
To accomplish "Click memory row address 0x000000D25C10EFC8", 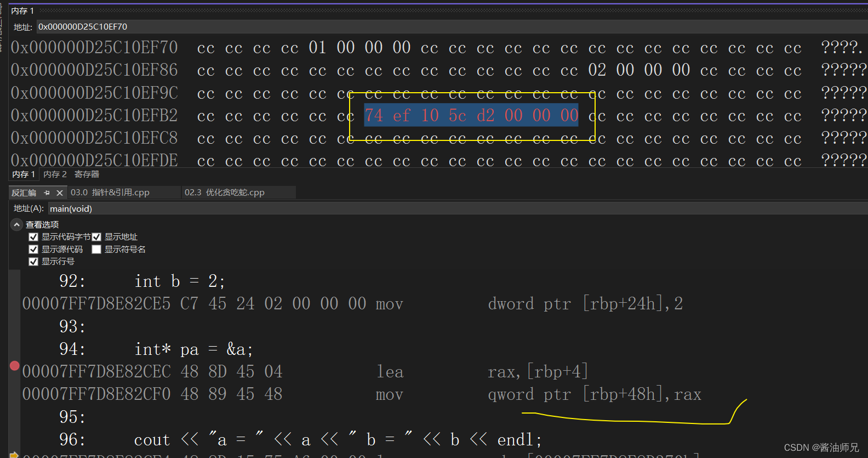I will point(94,138).
